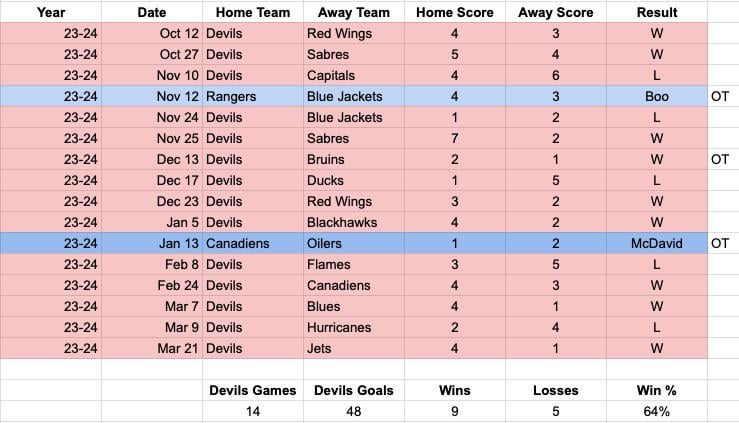Screen dimensions: 739x423
Task: Click the Blackhawks away team cell
Action: 353,222
